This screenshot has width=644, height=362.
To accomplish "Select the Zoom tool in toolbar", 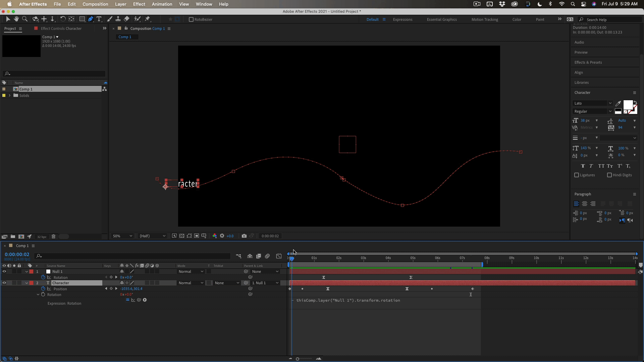I will click(24, 19).
